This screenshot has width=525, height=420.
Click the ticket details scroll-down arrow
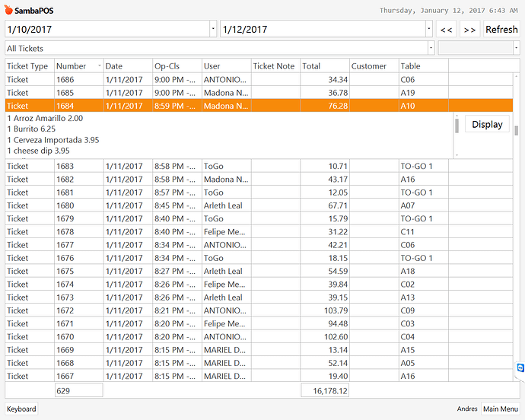click(457, 155)
